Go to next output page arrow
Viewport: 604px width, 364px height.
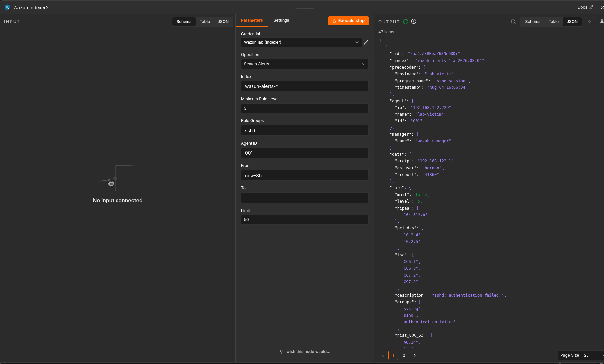click(x=415, y=355)
